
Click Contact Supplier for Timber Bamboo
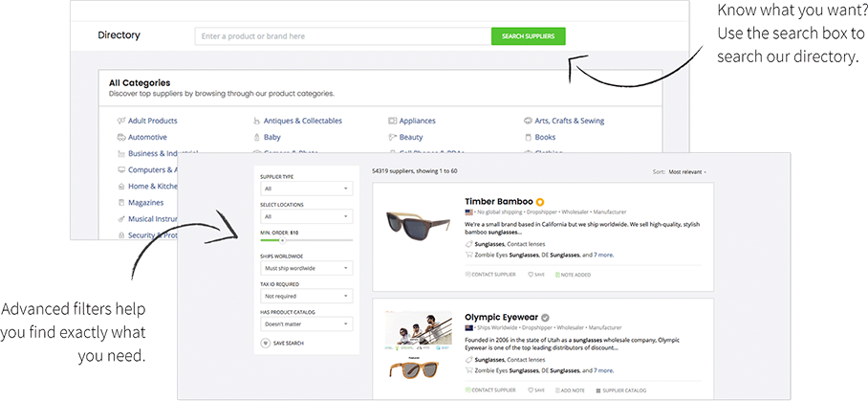(x=490, y=275)
